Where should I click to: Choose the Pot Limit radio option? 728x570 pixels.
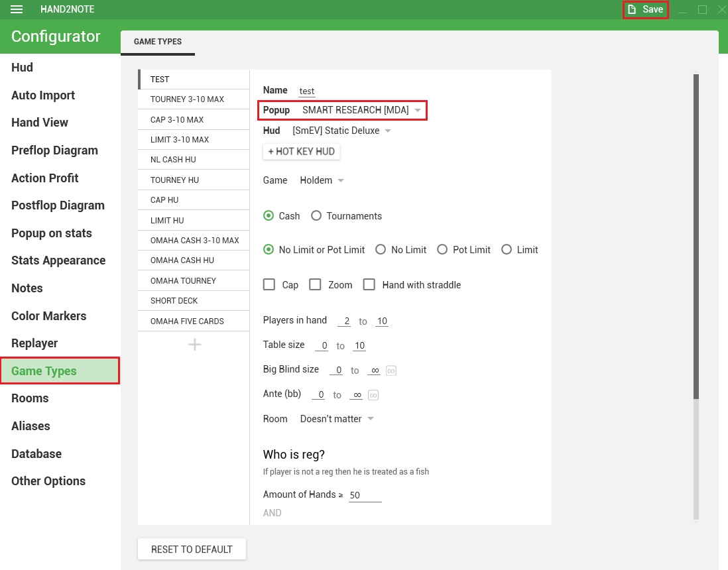point(442,250)
